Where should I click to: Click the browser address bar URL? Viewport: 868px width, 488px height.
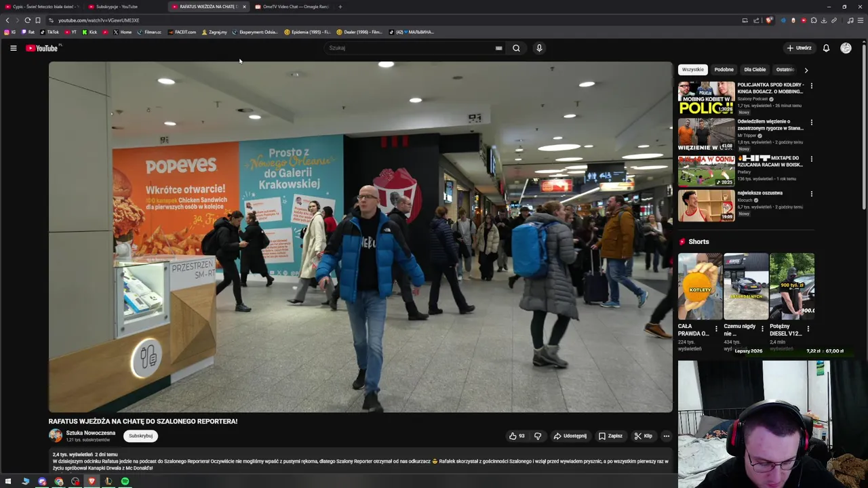[x=98, y=20]
